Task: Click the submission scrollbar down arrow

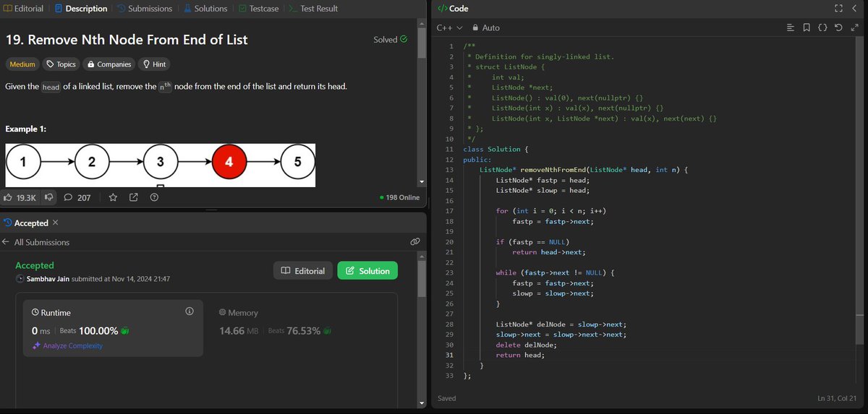Action: point(422,403)
